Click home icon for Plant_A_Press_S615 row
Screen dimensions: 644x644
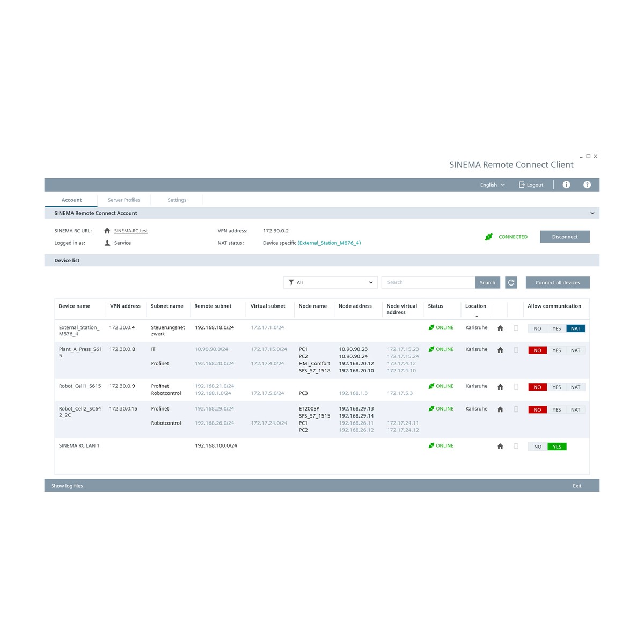tap(500, 350)
